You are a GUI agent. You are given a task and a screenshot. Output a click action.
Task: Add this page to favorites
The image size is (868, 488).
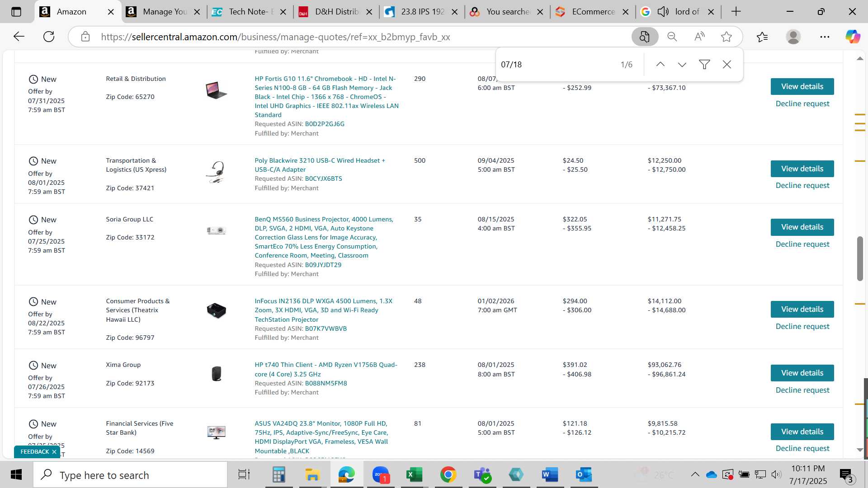point(726,37)
